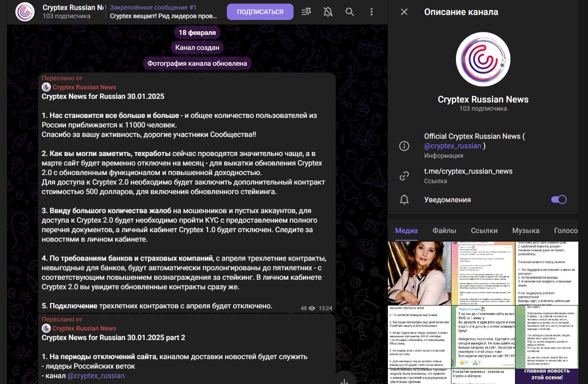The image size is (588, 384).
Task: Click the info circle icon beside the channel description
Action: pyautogui.click(x=404, y=146)
